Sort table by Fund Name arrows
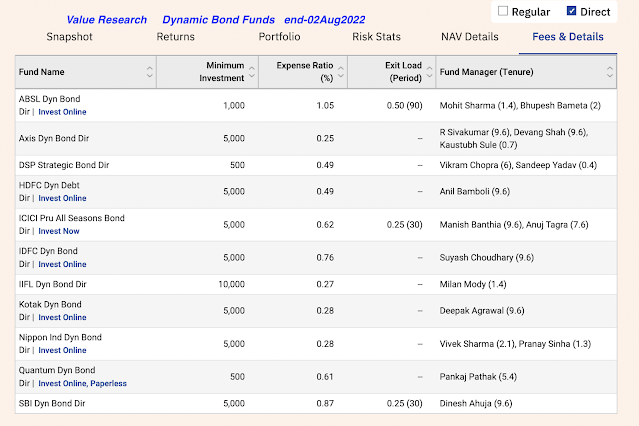Viewport: 639px width, 426px height. 150,72
